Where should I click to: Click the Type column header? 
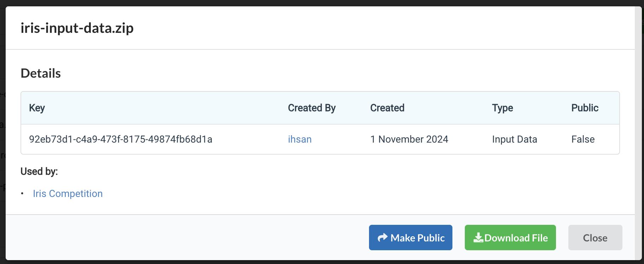[502, 108]
